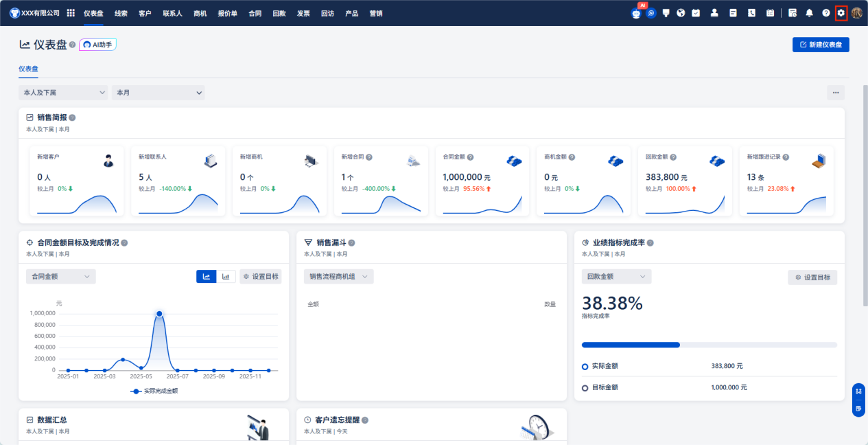868x445 pixels.
Task: Expand the 本人及下属 filter dropdown
Action: [63, 92]
